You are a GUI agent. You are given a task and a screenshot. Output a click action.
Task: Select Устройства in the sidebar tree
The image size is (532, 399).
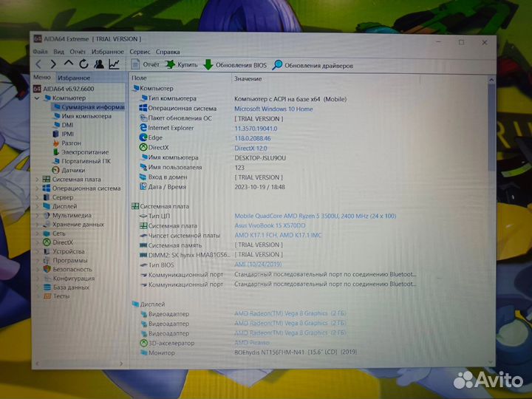coord(64,251)
